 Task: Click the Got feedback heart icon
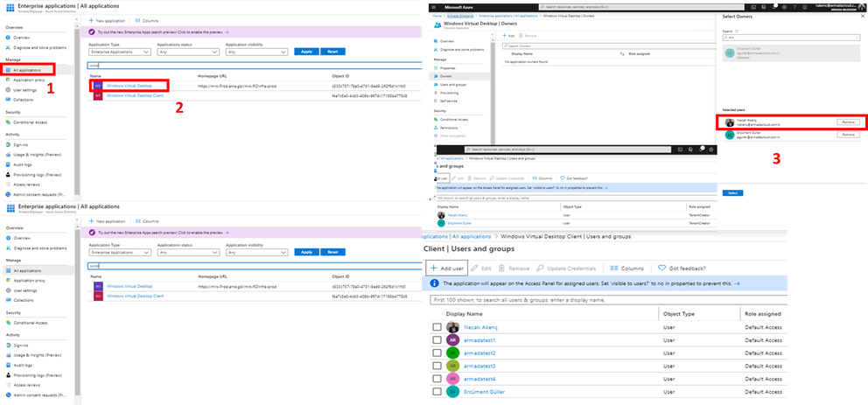click(661, 269)
